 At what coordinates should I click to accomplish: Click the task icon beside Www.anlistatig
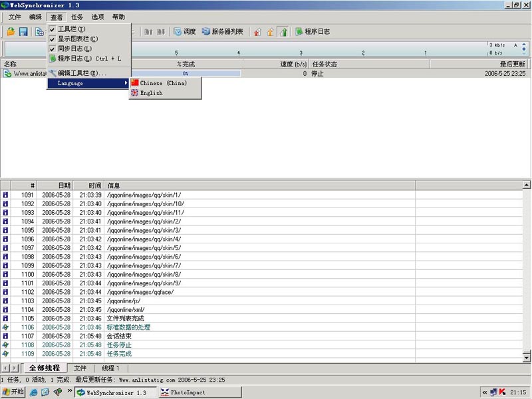click(x=7, y=74)
